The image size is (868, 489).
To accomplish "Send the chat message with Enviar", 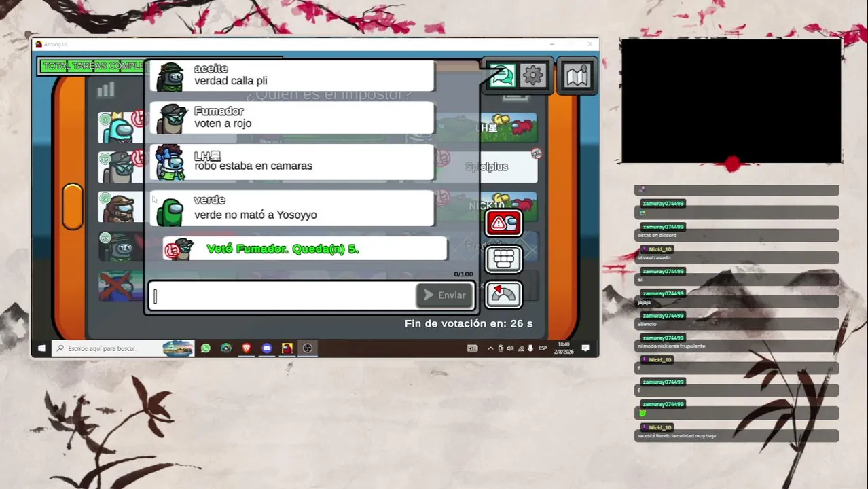I will pos(445,295).
